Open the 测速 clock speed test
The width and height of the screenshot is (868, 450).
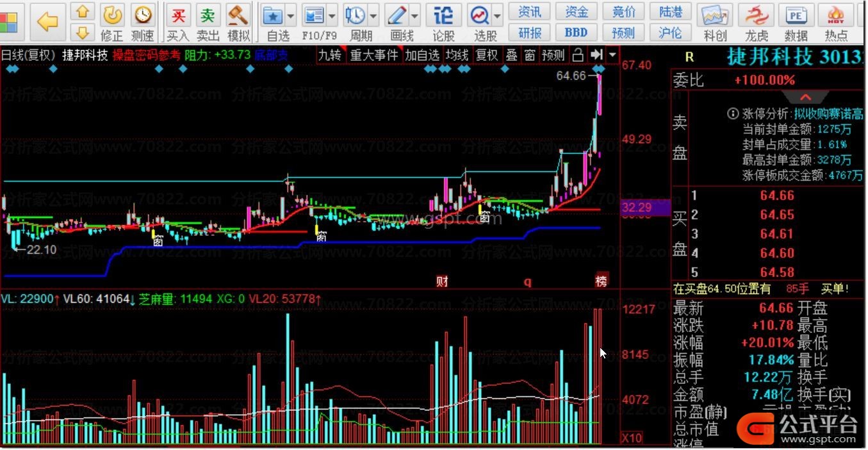[142, 22]
